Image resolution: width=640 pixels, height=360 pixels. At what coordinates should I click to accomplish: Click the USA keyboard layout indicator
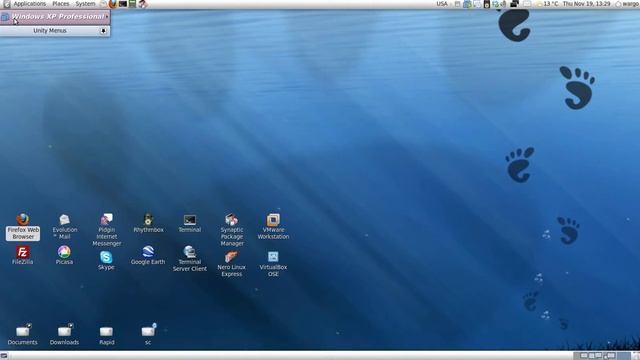coord(442,4)
